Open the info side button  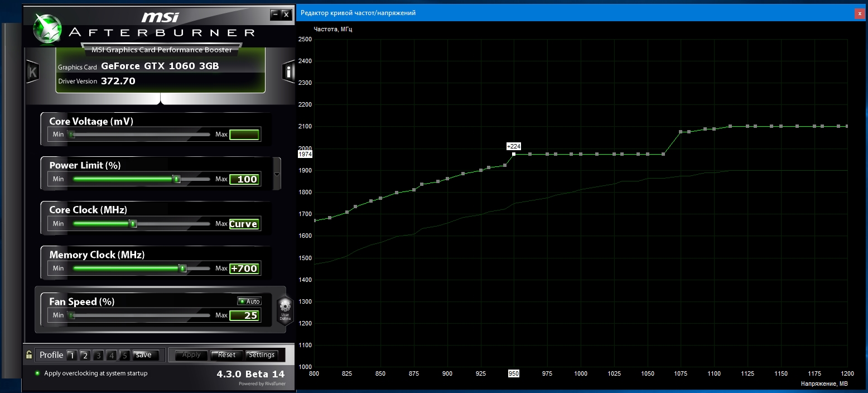click(x=288, y=72)
